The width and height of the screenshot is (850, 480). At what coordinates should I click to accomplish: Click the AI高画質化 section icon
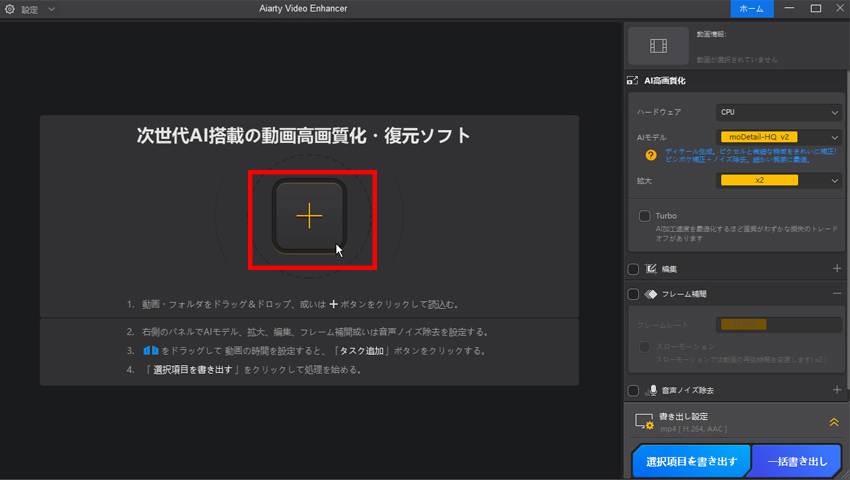632,81
